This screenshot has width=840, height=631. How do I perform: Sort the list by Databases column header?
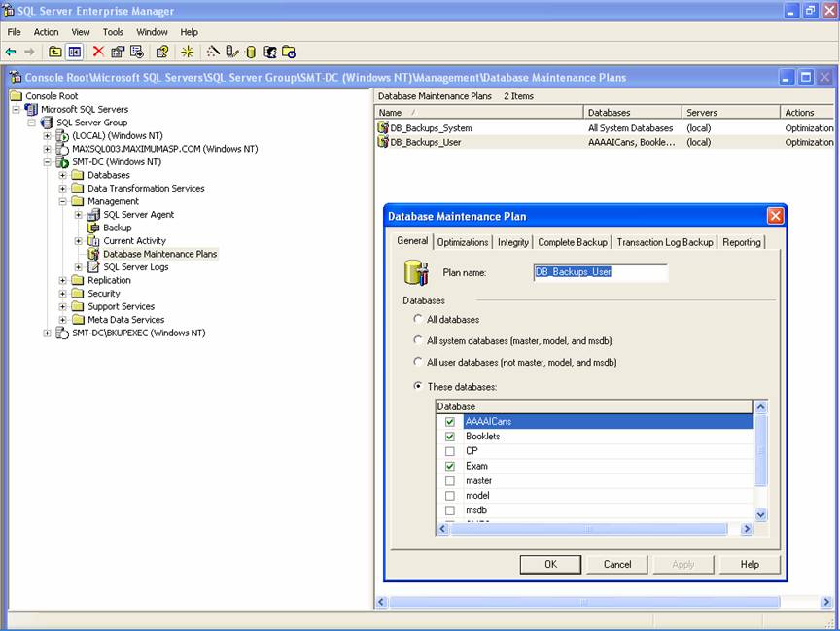[x=632, y=113]
